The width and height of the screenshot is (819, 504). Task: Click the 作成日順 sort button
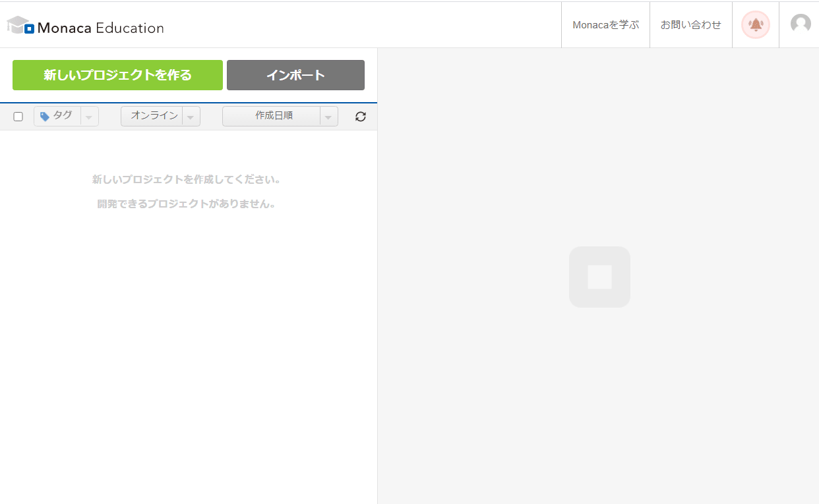pyautogui.click(x=271, y=116)
